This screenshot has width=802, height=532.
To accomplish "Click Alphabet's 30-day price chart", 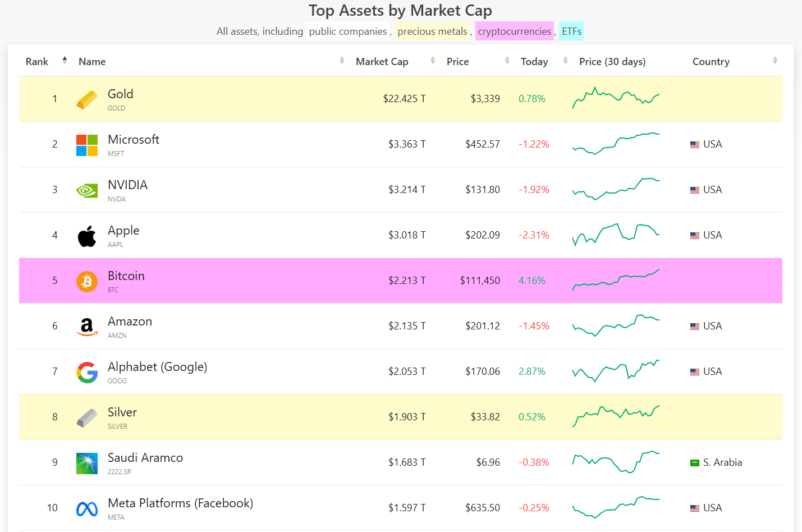I will coord(616,371).
